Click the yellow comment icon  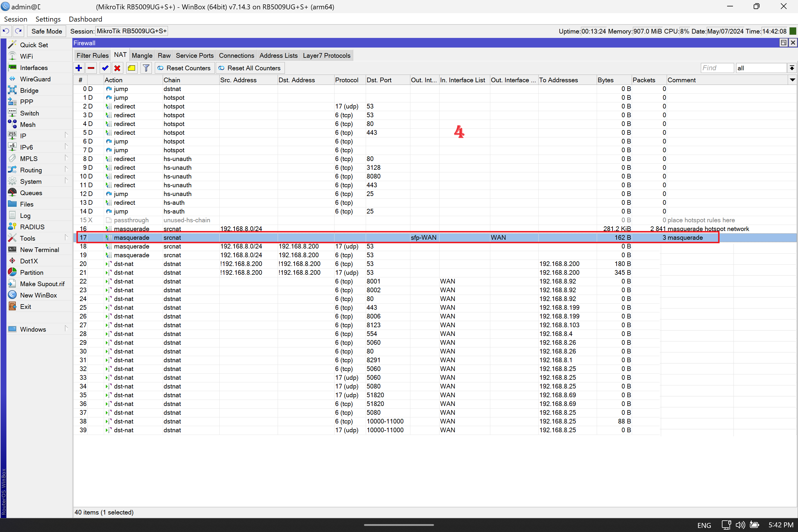click(132, 68)
